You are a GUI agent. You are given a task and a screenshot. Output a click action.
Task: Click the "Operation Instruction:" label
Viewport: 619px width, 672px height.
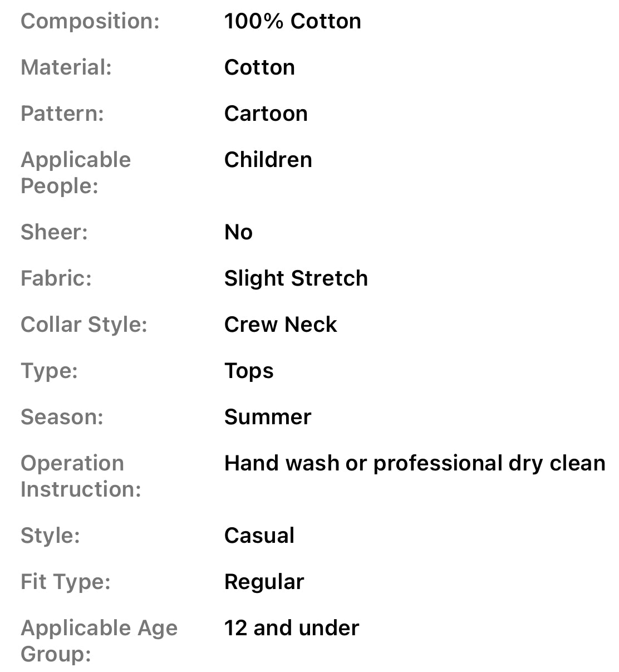[81, 476]
